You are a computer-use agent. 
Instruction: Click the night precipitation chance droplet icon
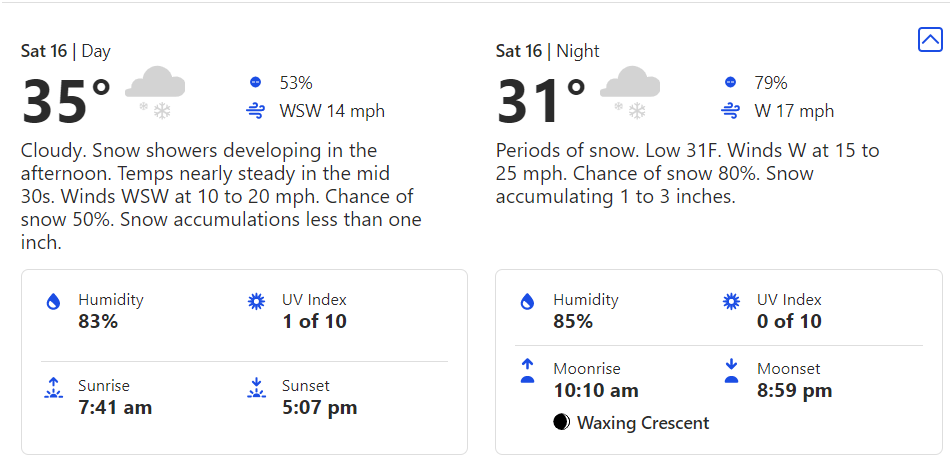[730, 82]
